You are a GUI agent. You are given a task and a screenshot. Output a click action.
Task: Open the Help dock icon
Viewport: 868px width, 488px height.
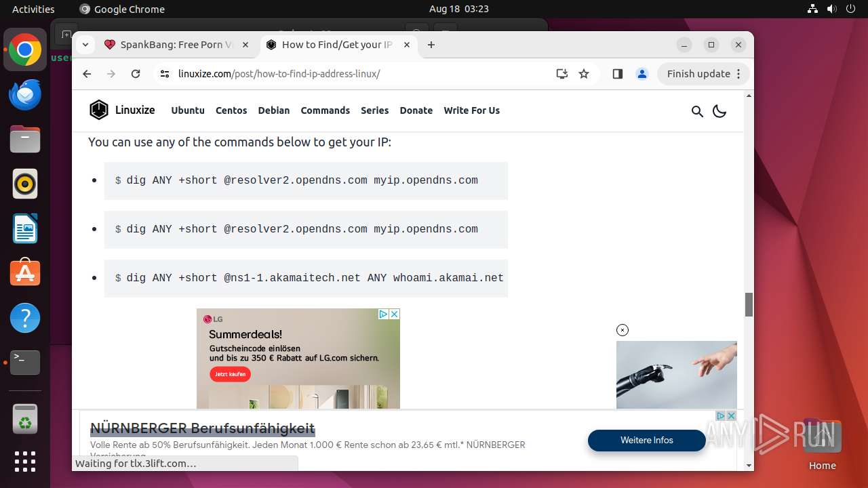pyautogui.click(x=25, y=318)
